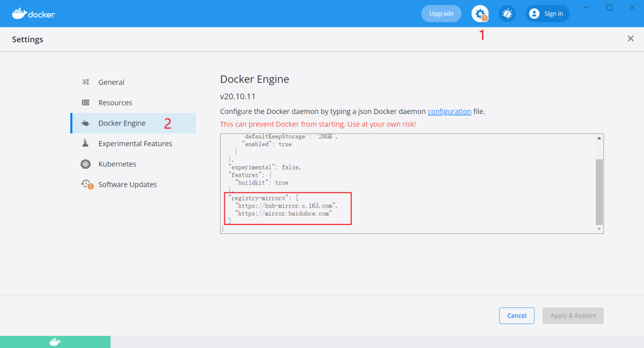
Task: Click the Docker whale logo in the header
Action: 33,14
